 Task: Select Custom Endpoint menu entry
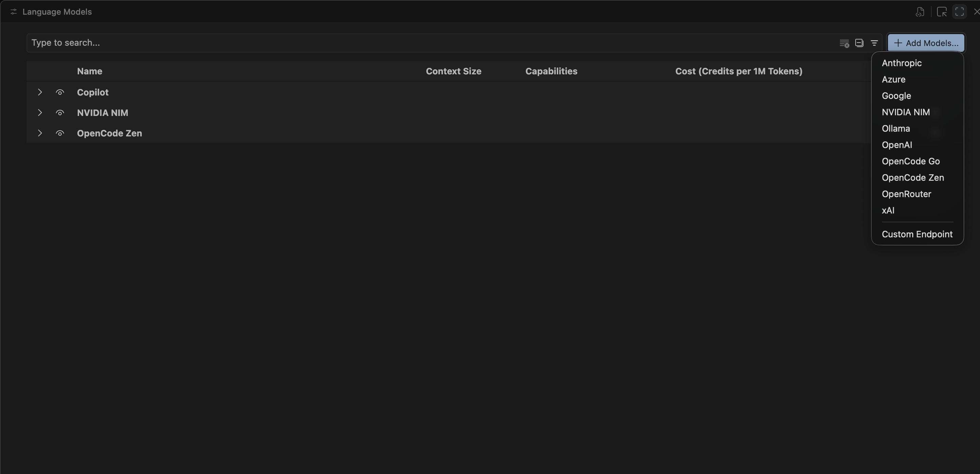click(917, 235)
